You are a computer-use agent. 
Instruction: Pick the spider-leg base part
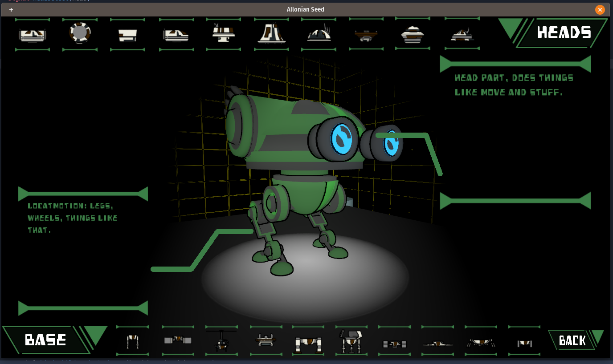481,343
